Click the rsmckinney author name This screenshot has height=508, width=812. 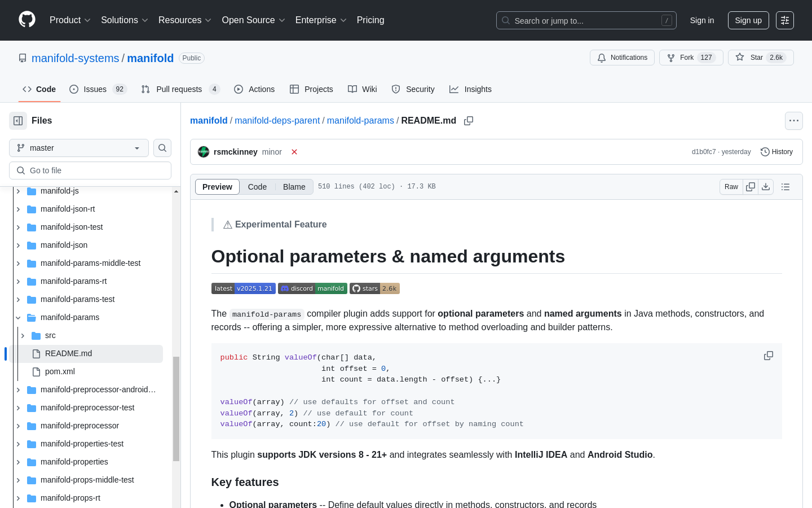coord(236,152)
